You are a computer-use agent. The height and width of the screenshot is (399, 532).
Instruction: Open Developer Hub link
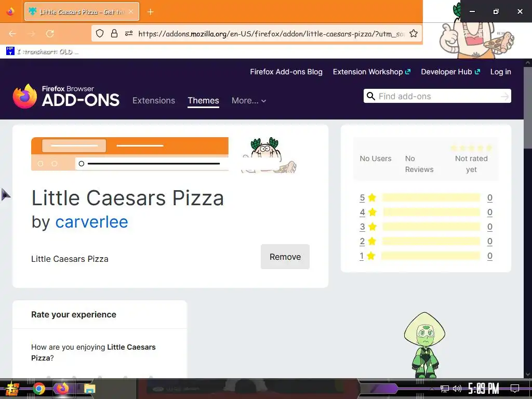pyautogui.click(x=450, y=72)
